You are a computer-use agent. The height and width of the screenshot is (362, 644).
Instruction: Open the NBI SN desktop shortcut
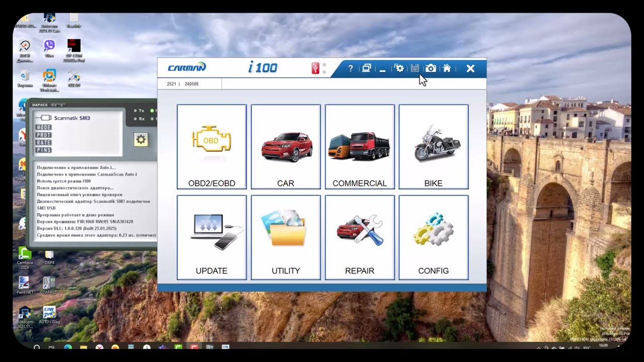(74, 79)
